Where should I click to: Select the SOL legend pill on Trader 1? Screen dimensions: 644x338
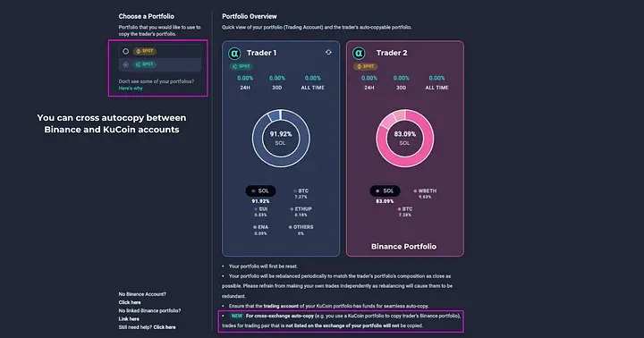[x=260, y=191]
